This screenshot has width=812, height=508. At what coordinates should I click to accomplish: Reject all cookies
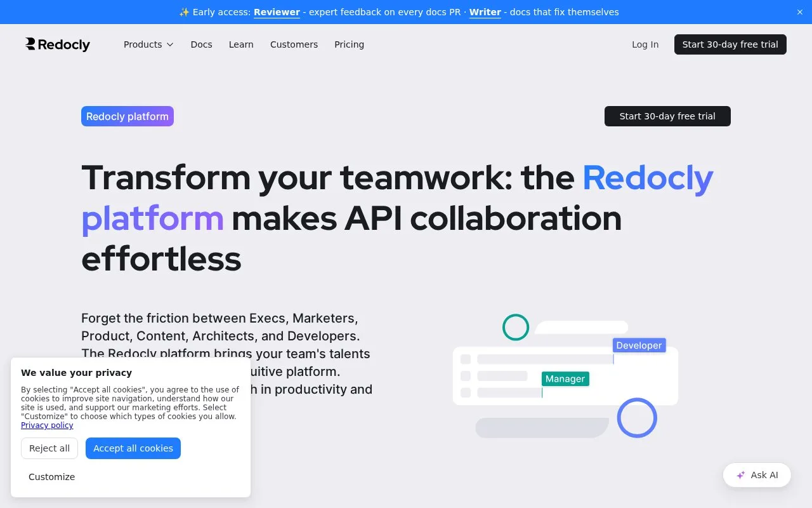click(x=49, y=448)
